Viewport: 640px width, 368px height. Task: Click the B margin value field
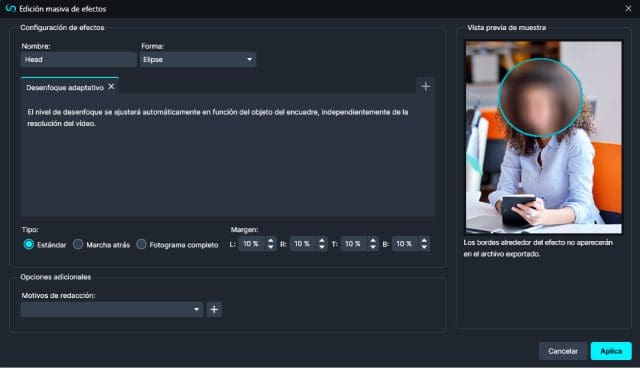pyautogui.click(x=405, y=244)
